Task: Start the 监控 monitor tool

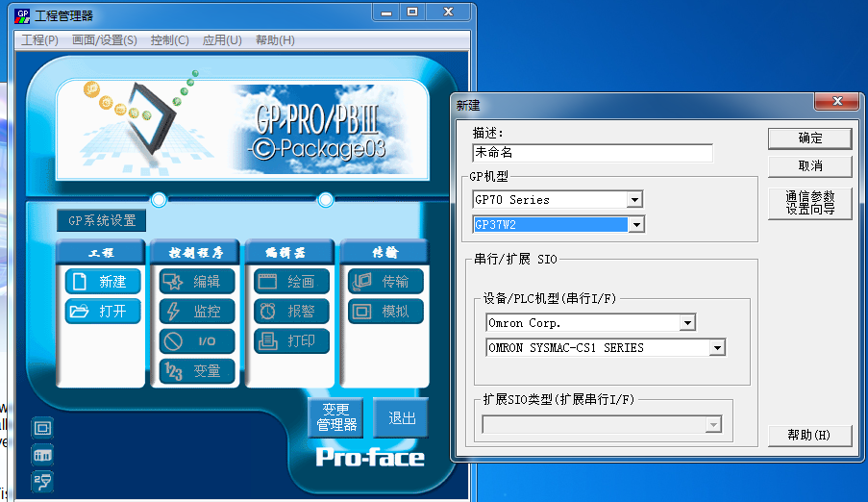Action: coord(196,312)
